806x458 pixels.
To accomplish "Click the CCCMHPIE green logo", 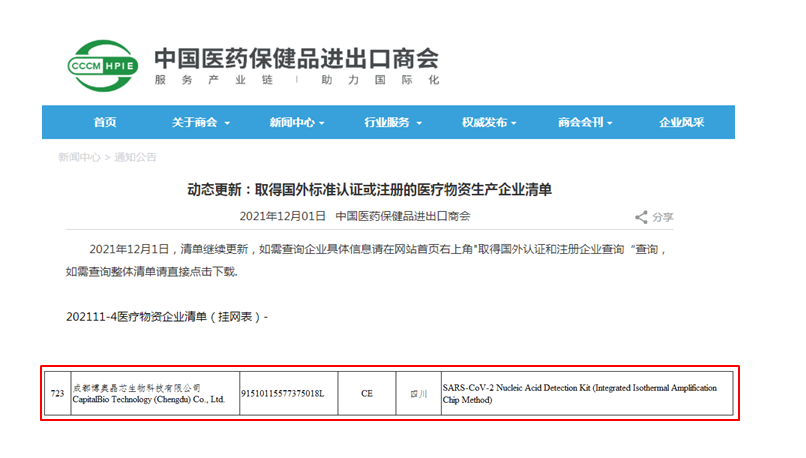I will [x=97, y=65].
